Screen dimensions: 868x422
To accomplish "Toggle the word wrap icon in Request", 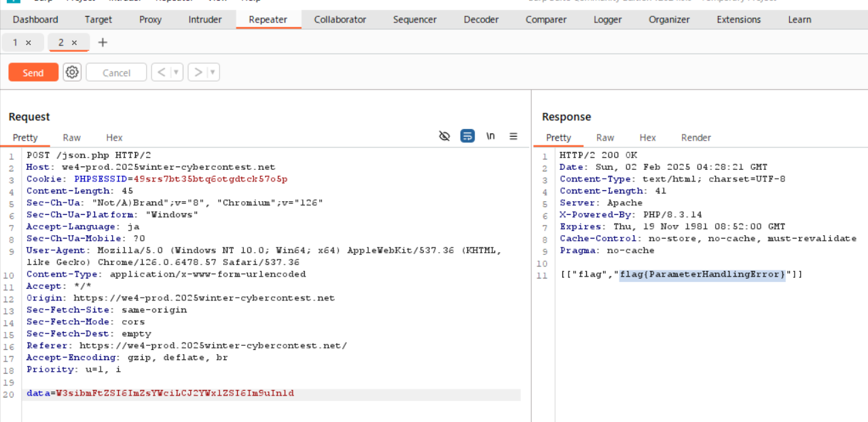I will coord(467,137).
